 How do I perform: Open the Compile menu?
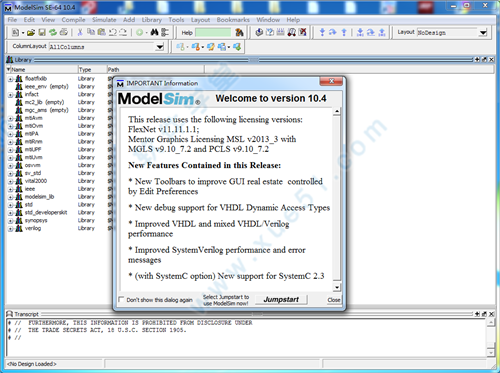coord(73,20)
